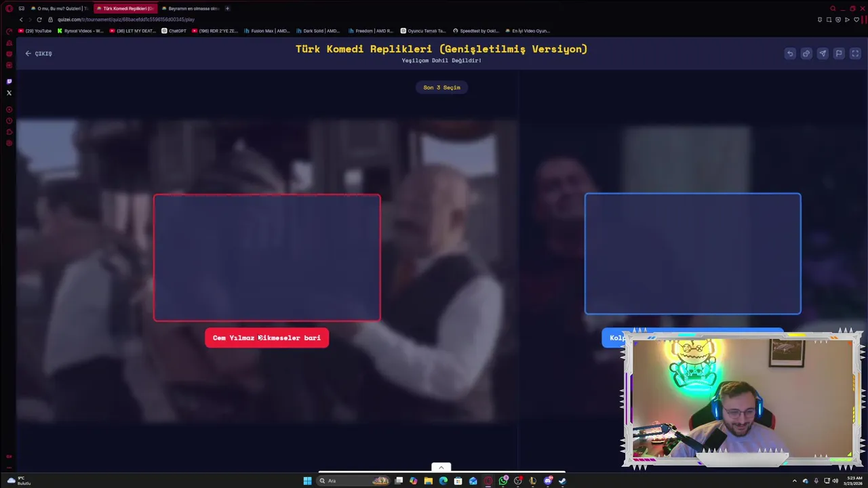
Task: Open X (Twitter) in Opera sidebar
Action: tap(9, 93)
